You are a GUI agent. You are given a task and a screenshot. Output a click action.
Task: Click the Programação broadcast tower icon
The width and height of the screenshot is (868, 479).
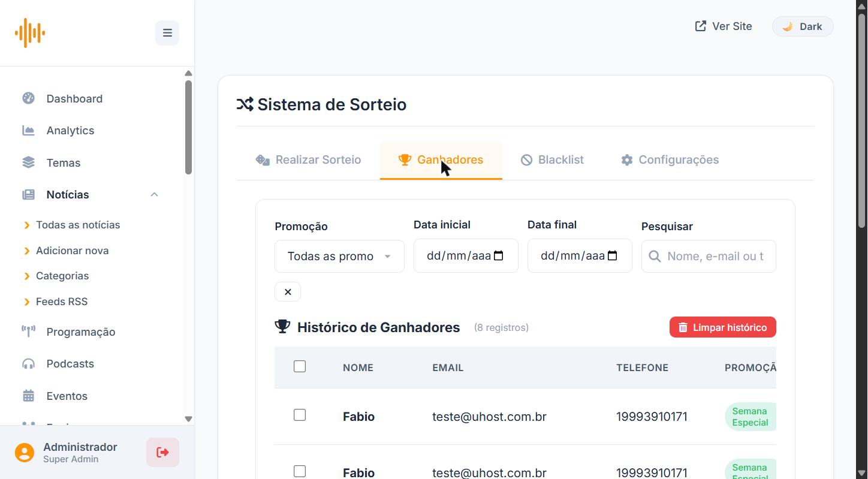click(28, 332)
